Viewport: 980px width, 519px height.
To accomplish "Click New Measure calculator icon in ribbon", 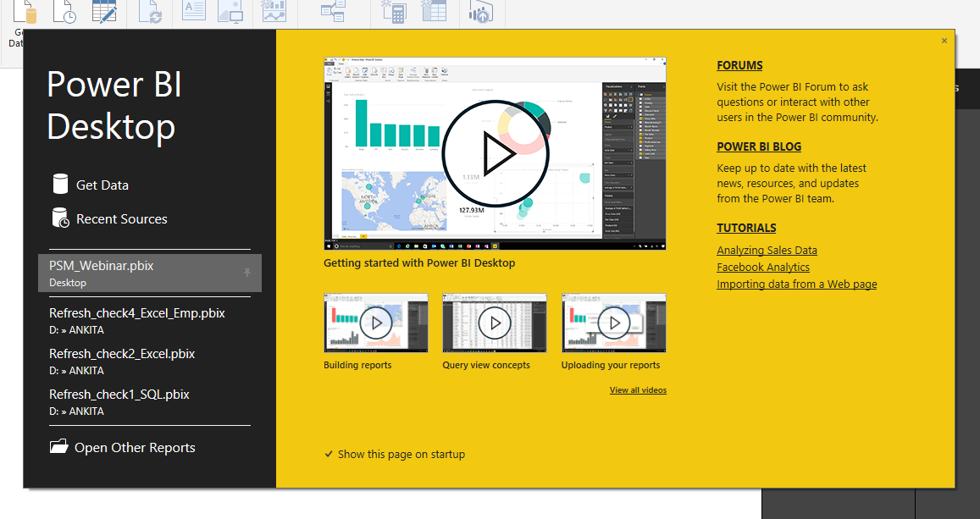I will click(394, 12).
